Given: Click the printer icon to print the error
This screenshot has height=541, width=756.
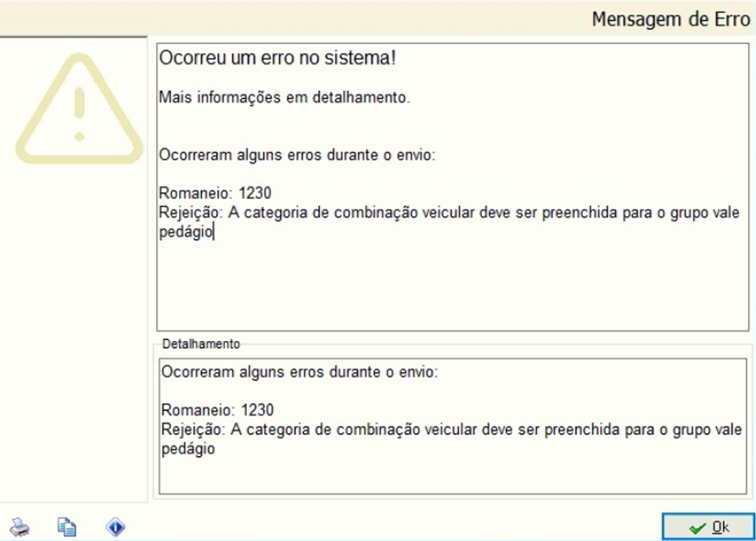Looking at the screenshot, I should pyautogui.click(x=20, y=527).
